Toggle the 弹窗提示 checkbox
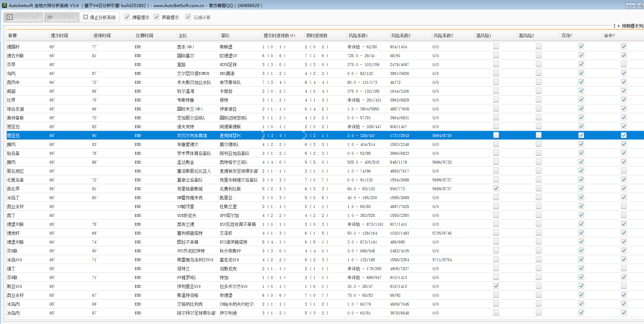This screenshot has height=324, width=644. [127, 17]
